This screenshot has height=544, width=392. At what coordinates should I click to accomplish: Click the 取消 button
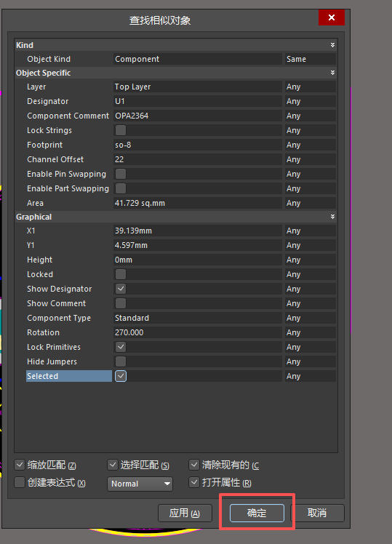pos(317,513)
